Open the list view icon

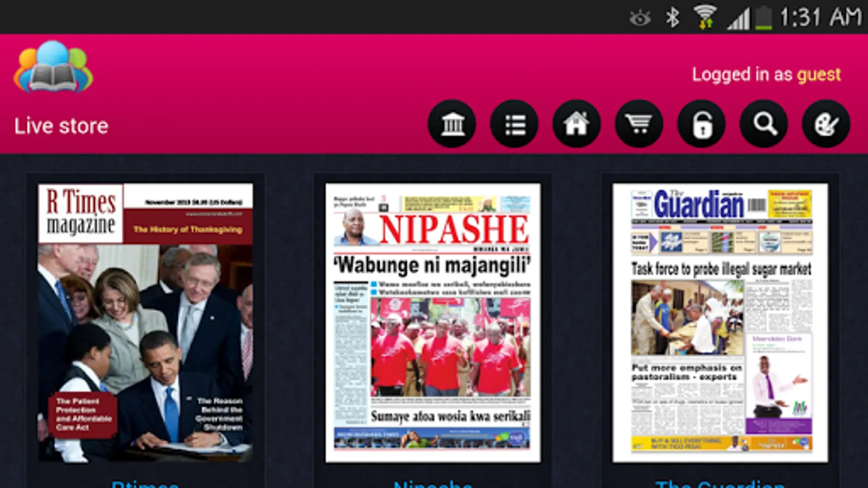pyautogui.click(x=514, y=124)
